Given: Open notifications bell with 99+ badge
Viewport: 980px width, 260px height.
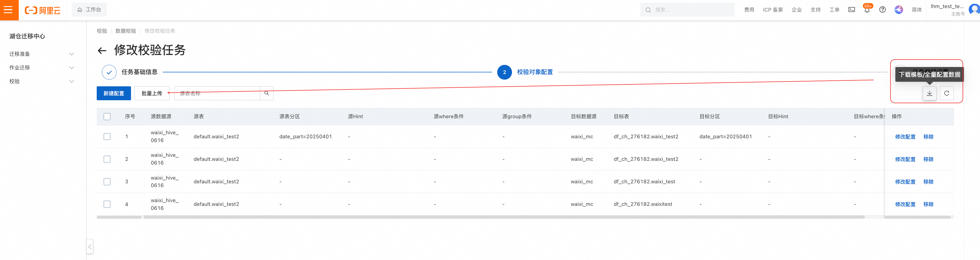Looking at the screenshot, I should point(867,10).
